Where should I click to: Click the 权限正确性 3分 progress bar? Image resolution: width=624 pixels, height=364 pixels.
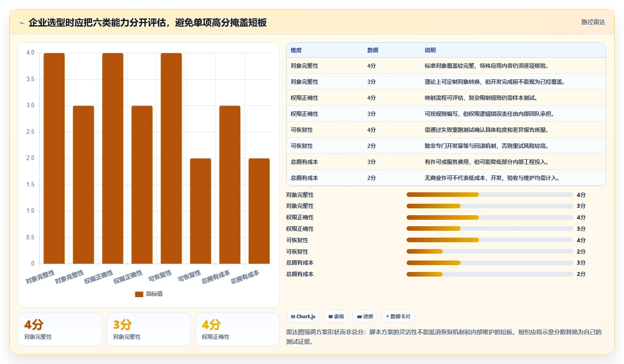click(x=490, y=228)
